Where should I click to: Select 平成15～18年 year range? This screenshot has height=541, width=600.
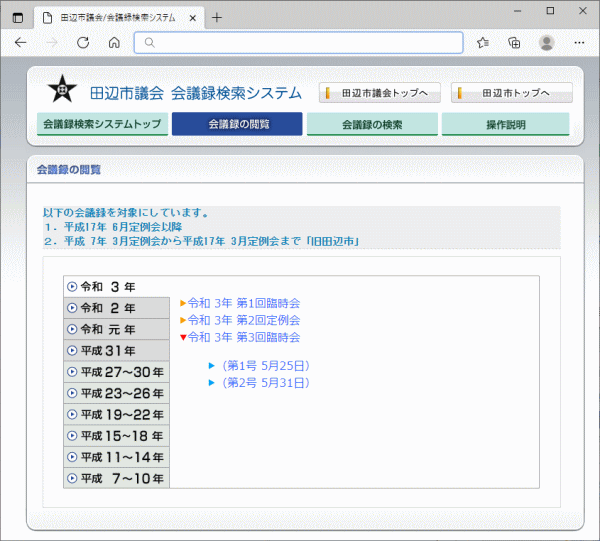[116, 436]
